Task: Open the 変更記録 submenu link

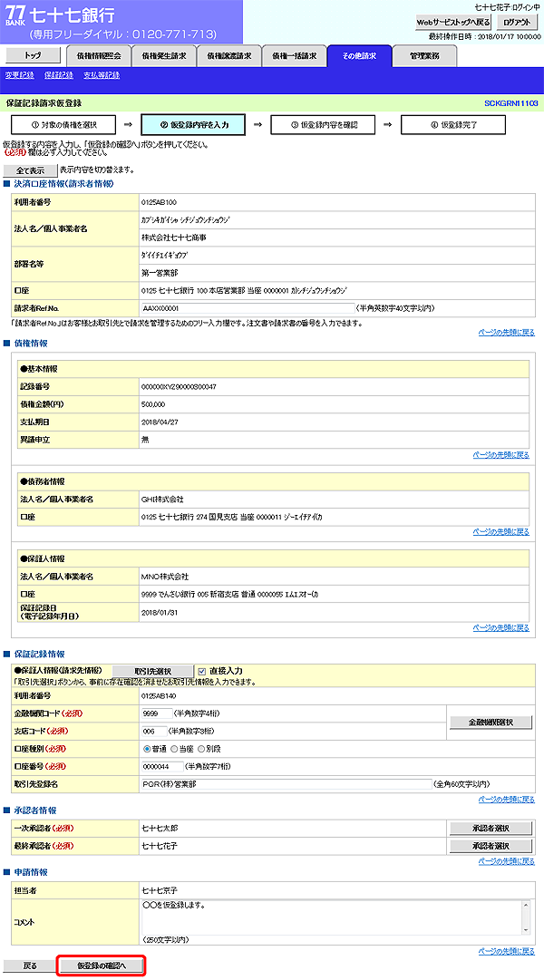Action: point(19,75)
